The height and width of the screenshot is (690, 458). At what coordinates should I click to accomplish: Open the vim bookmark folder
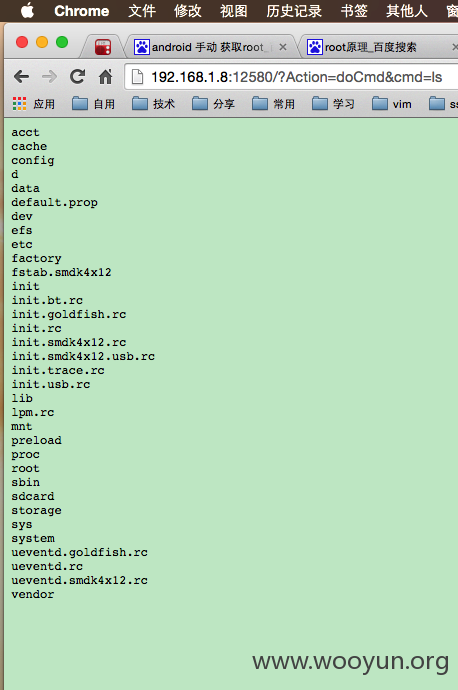pos(392,104)
